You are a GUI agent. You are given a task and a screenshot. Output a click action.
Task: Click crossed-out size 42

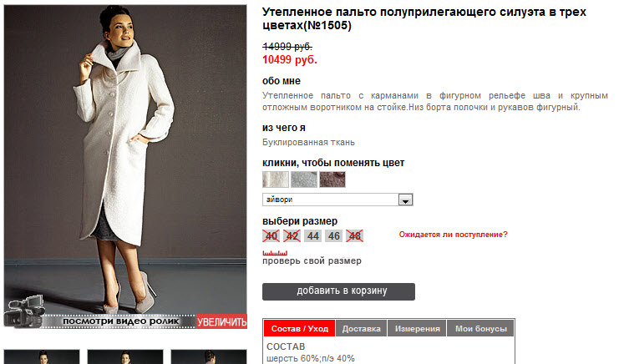click(292, 236)
